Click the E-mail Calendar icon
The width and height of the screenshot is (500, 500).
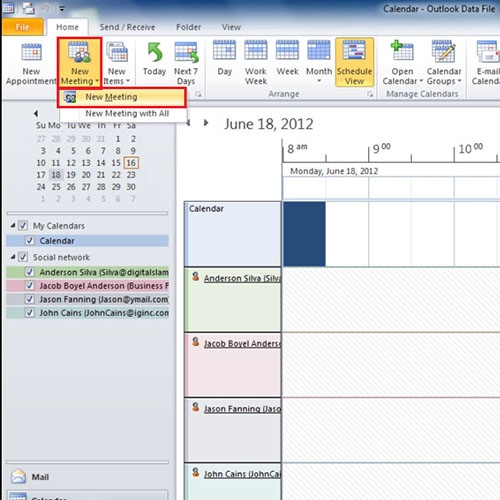click(x=488, y=51)
